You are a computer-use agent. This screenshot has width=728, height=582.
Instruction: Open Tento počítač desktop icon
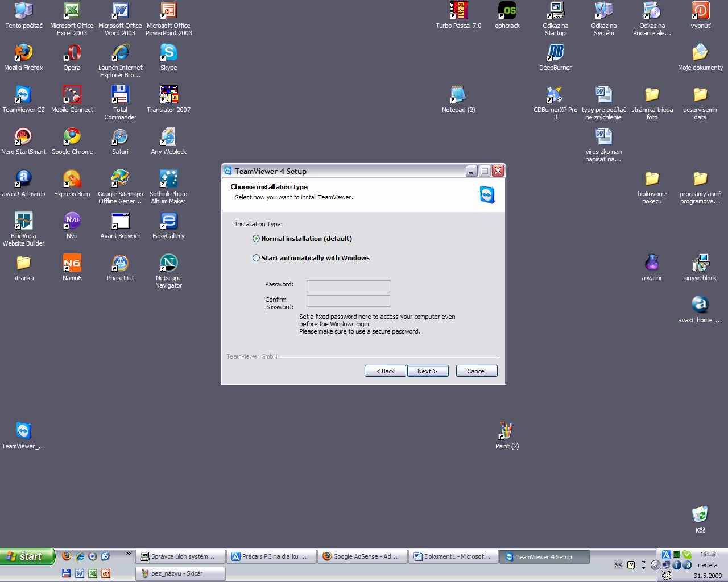tap(23, 11)
